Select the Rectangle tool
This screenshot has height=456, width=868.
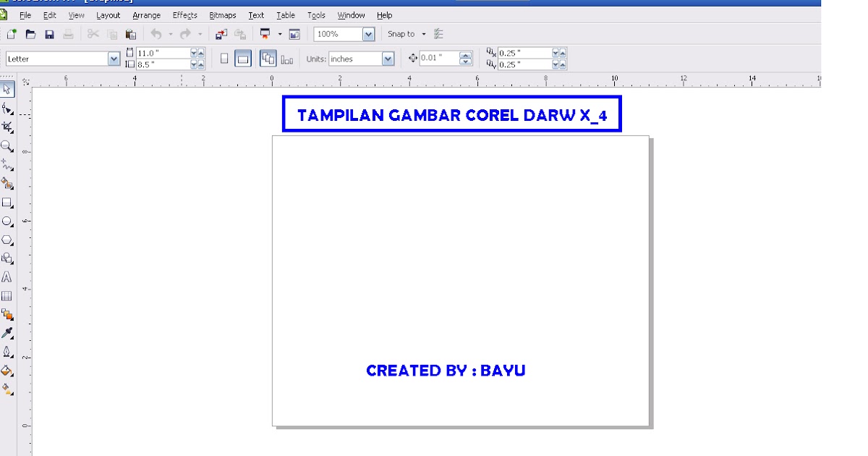tap(7, 203)
